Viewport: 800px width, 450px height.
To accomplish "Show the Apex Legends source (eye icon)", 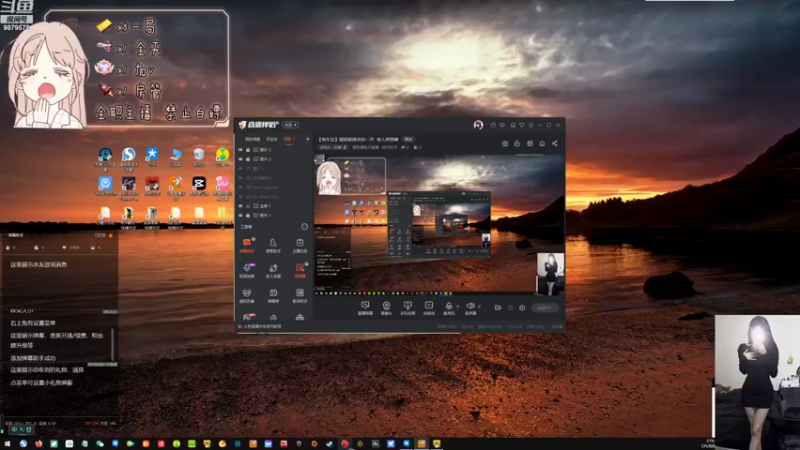I will tap(240, 187).
